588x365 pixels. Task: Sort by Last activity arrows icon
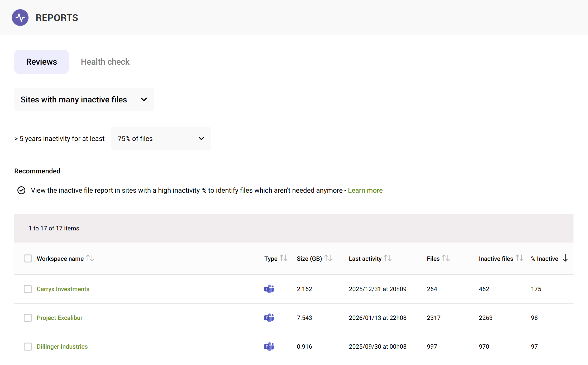pyautogui.click(x=388, y=258)
